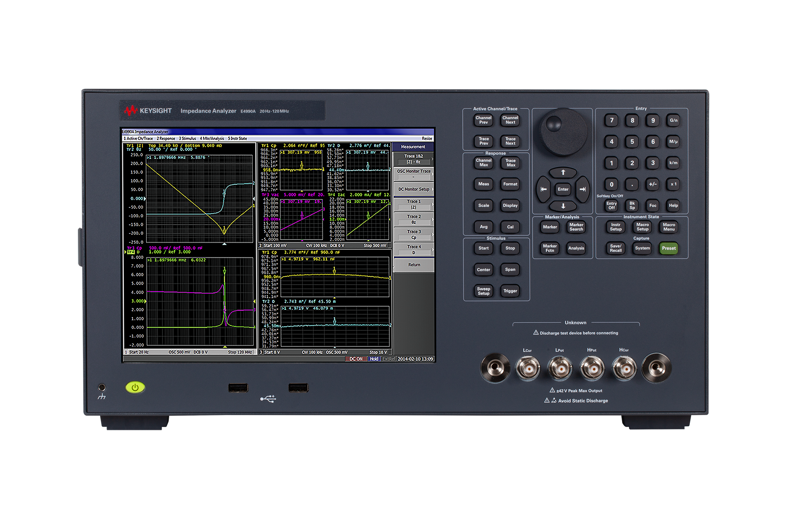Image resolution: width=798 pixels, height=532 pixels.
Task: Open the 4 Mkr/Analysis menu
Action: click(212, 138)
